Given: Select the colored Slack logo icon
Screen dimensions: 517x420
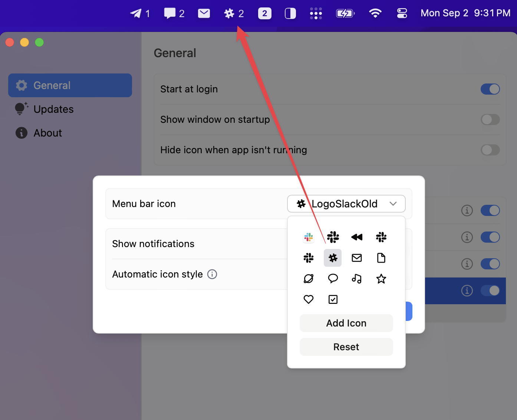Looking at the screenshot, I should (309, 237).
